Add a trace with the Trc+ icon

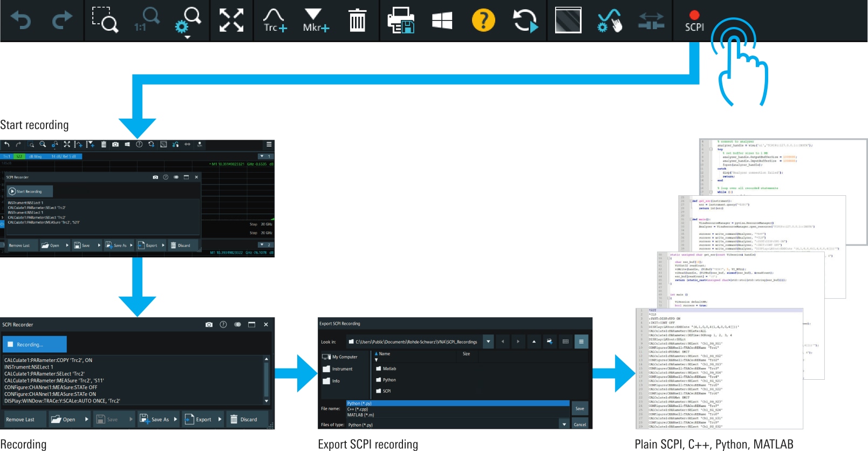tap(275, 20)
